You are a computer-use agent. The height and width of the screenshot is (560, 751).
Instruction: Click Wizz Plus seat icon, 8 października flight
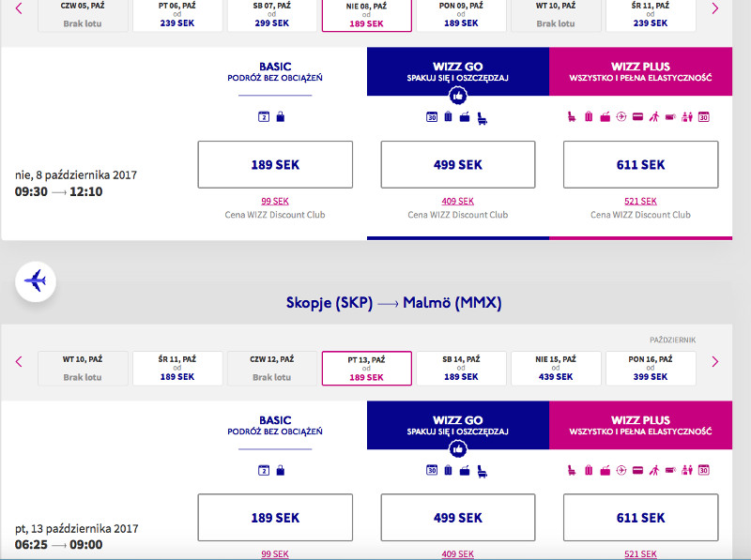click(572, 117)
